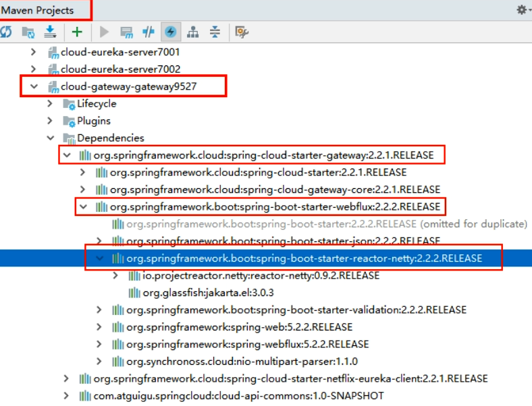Viewport: 532px width, 406px height.
Task: Click library icon of cloud-api-commons dependency
Action: 85,396
